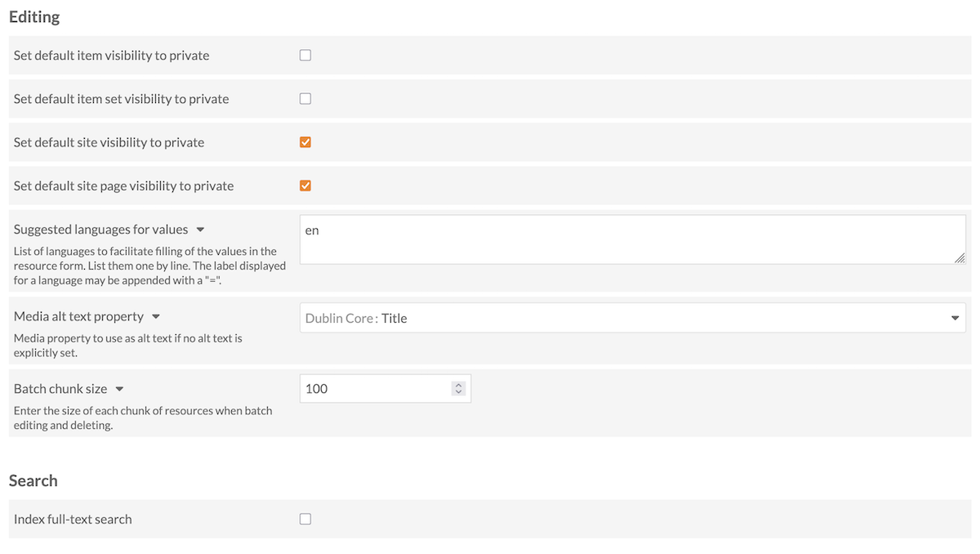Expand the "Suggested languages for values" disclosure arrow
Screen dimensions: 980x554
point(200,230)
